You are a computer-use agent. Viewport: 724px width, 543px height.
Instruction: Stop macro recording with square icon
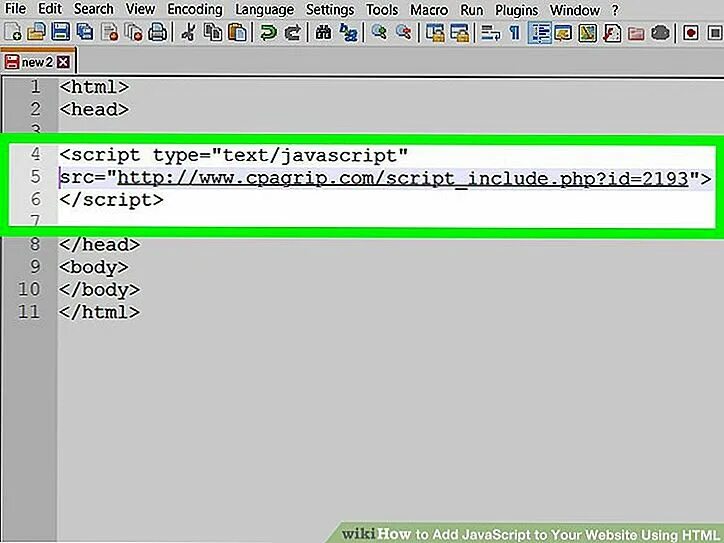point(715,33)
